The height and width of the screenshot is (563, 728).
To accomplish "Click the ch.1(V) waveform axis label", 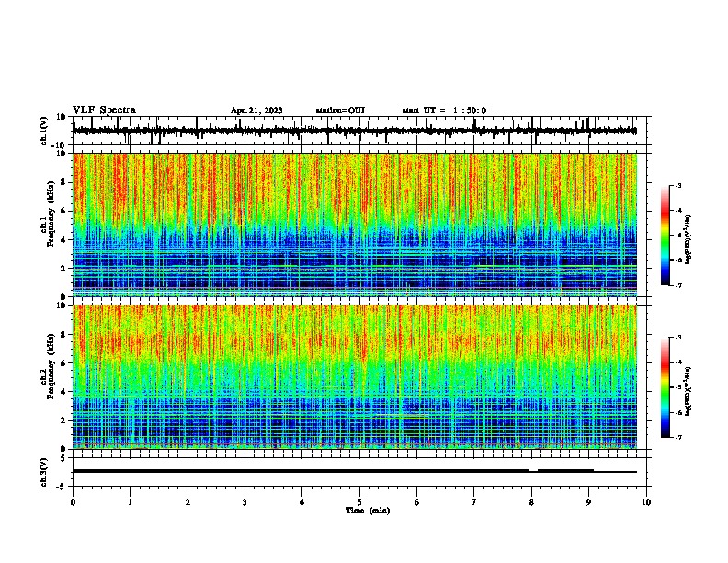I will point(44,131).
